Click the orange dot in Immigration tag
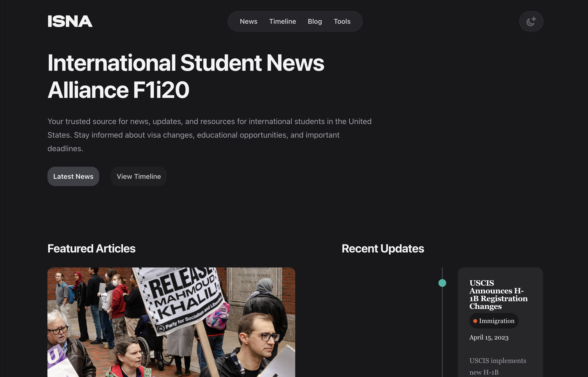Screen dimensions: 588x377 coord(475,321)
